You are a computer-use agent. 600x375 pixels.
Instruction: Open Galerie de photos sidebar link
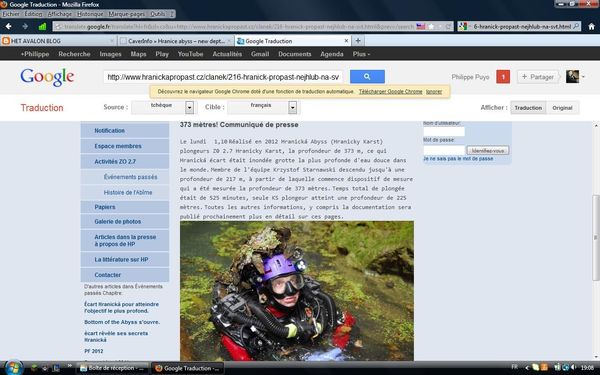tap(117, 222)
